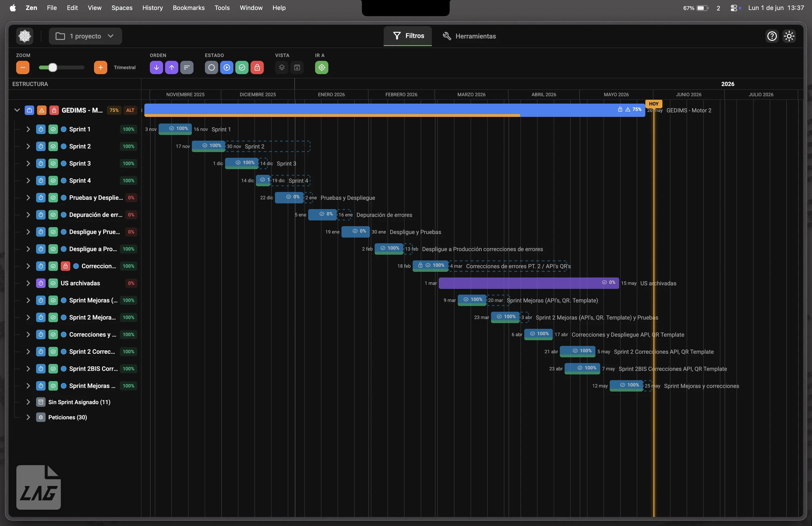
Task: Open the History menu
Action: point(152,8)
